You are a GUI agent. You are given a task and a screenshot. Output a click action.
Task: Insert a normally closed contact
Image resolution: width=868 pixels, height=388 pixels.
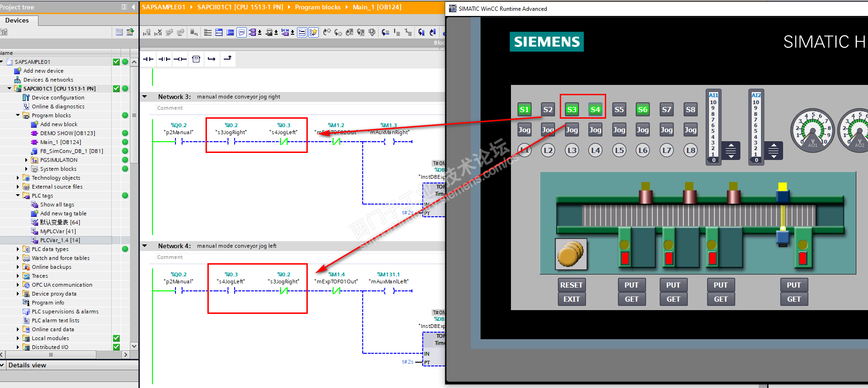tap(164, 59)
